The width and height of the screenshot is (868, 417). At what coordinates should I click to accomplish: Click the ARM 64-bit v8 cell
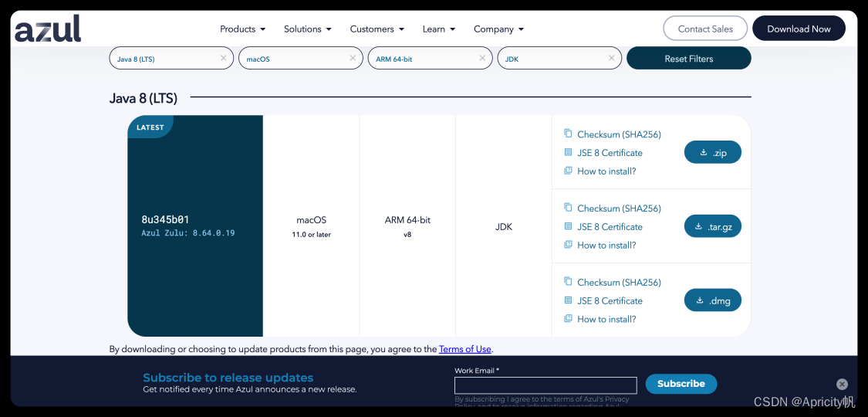click(407, 226)
